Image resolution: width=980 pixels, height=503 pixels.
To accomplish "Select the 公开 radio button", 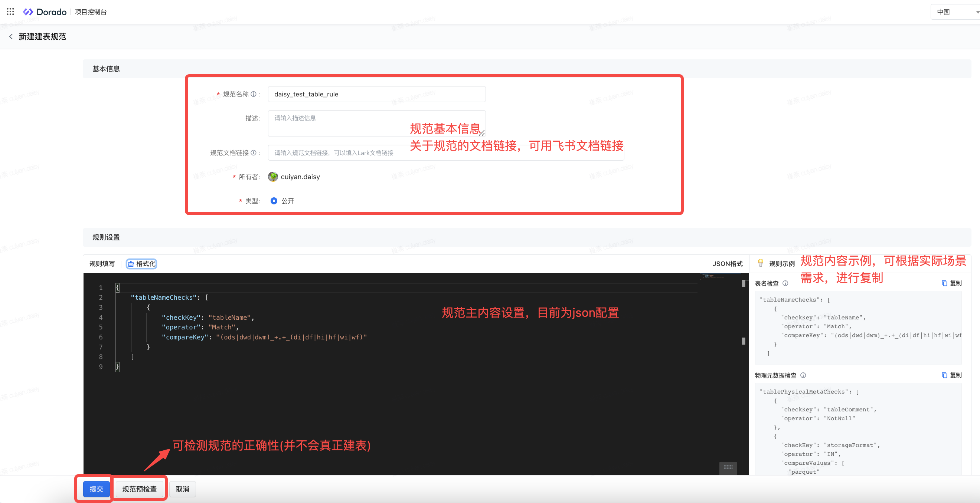I will [x=274, y=201].
